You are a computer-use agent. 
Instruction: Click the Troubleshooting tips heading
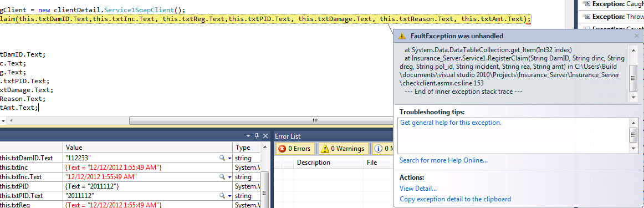pyautogui.click(x=432, y=112)
